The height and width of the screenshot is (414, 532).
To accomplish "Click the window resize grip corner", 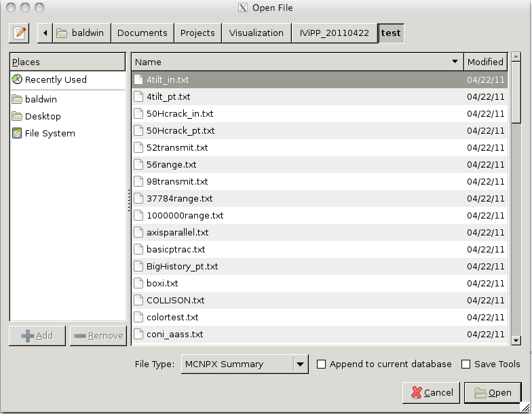I will 525,407.
